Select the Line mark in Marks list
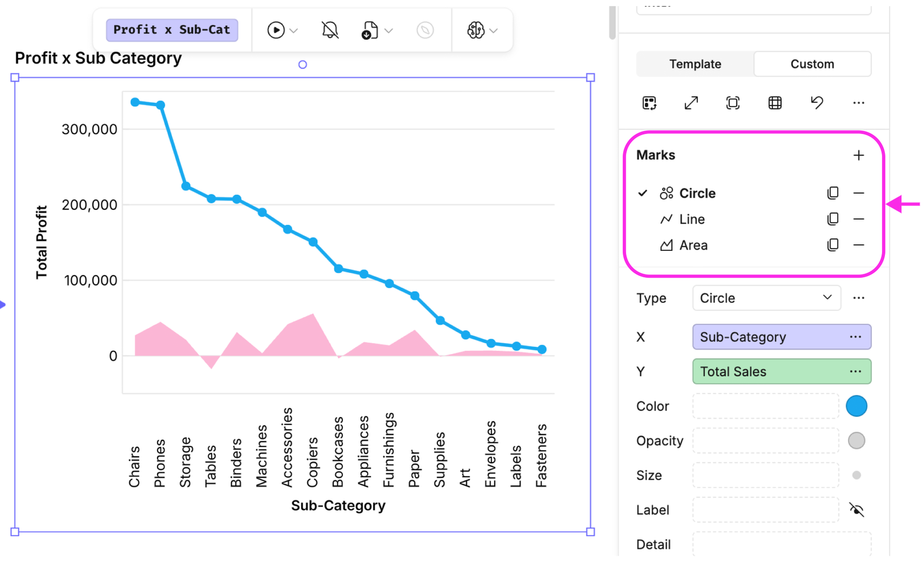 click(691, 219)
